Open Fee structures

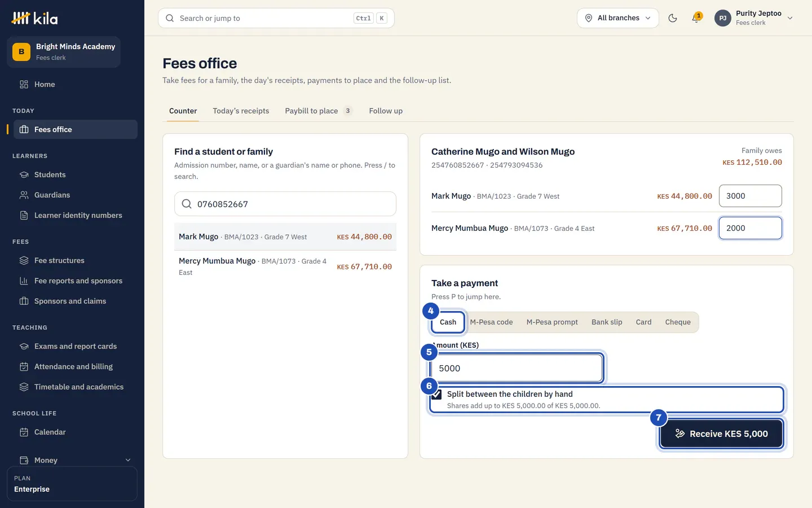pyautogui.click(x=76, y=260)
